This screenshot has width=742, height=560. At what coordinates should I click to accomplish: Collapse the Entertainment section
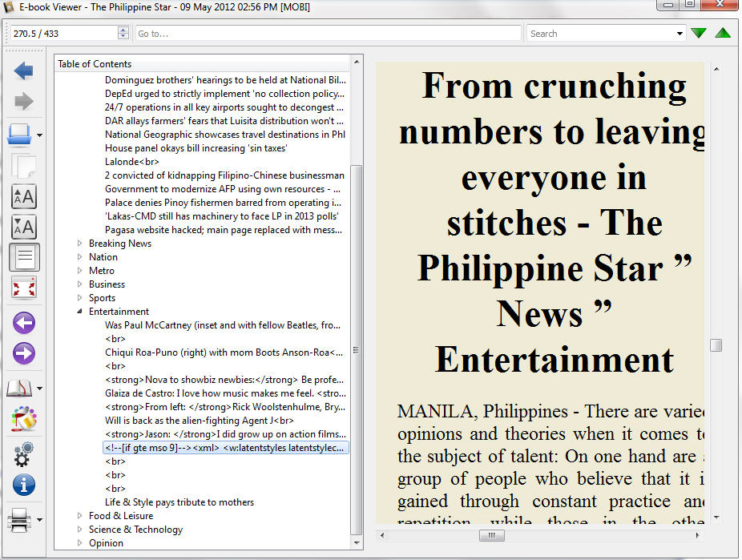click(79, 311)
